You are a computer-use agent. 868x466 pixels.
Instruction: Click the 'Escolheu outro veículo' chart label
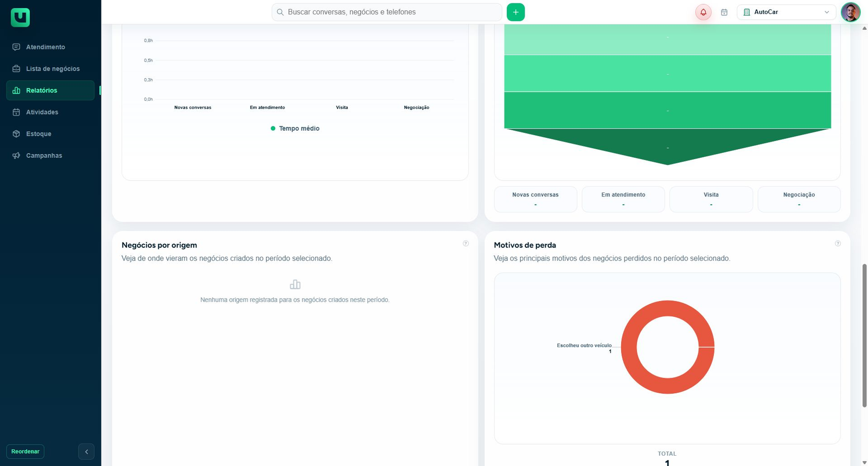[x=584, y=346]
